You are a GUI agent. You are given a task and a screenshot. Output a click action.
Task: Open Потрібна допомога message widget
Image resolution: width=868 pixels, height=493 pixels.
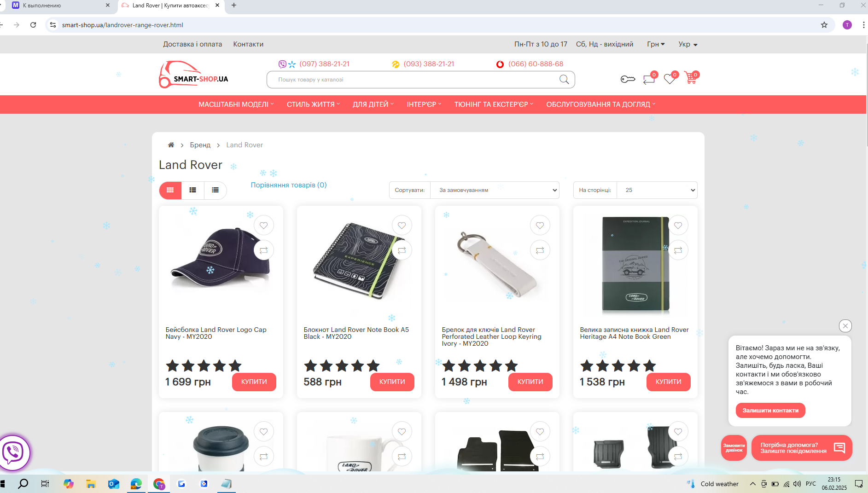tap(802, 448)
